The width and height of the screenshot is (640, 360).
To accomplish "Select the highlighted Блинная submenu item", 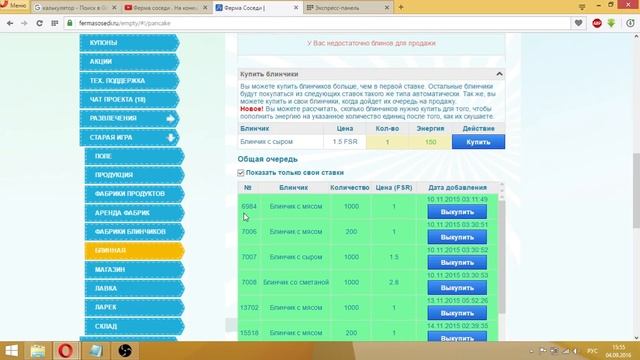I will 134,251.
